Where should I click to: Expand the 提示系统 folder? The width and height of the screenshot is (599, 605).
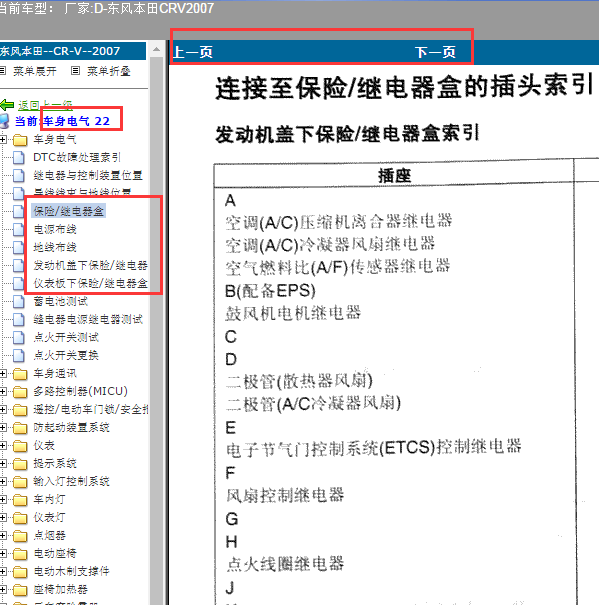(3, 463)
